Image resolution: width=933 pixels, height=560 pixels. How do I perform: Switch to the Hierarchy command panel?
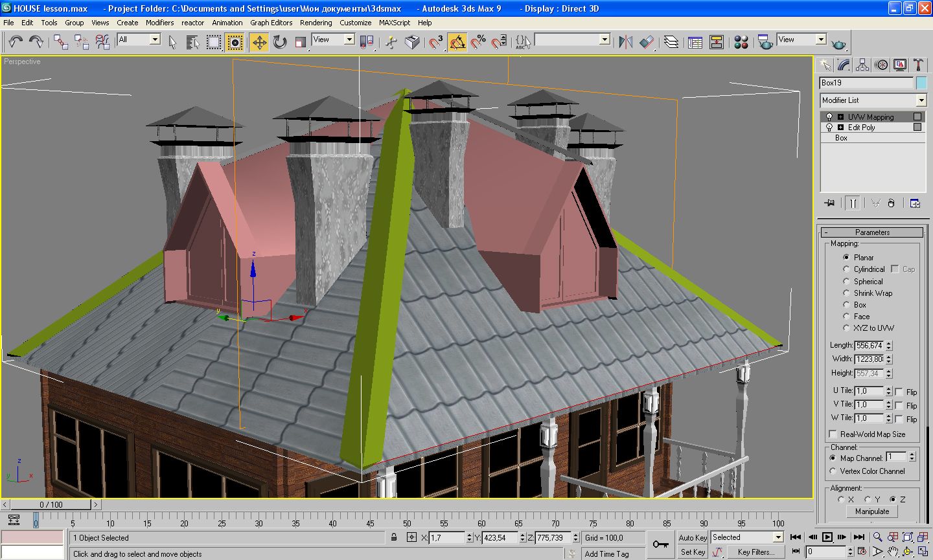[862, 65]
